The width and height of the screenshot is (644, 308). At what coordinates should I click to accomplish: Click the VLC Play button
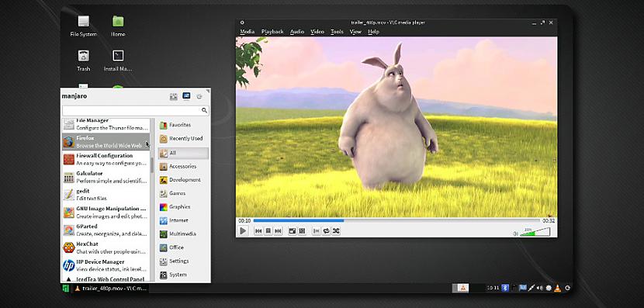click(x=243, y=230)
